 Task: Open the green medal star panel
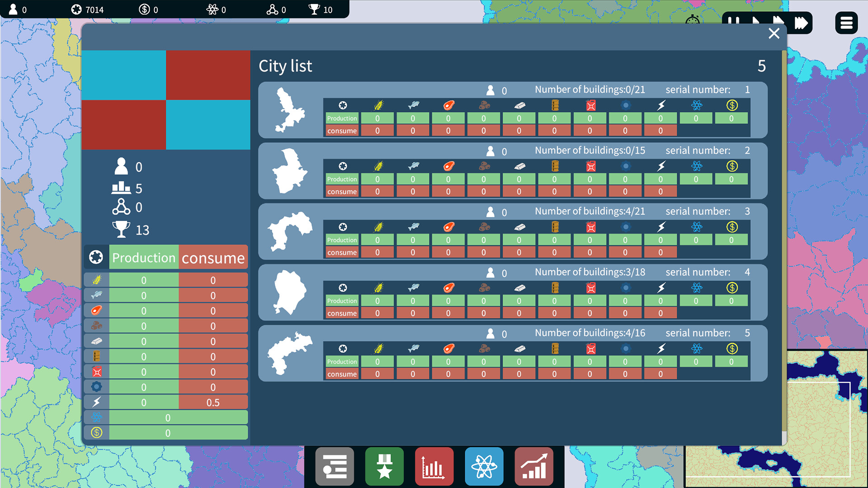pos(384,466)
